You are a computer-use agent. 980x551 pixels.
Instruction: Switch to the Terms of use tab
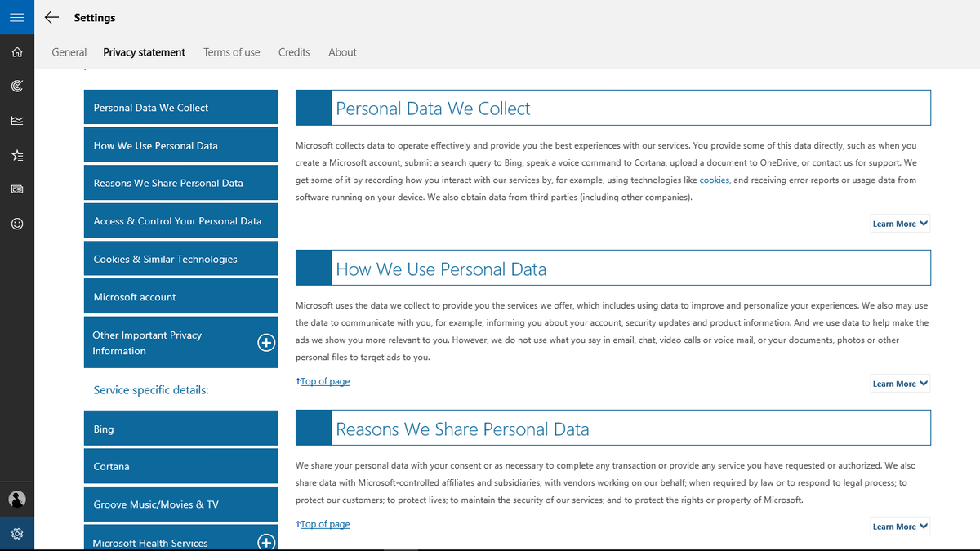pyautogui.click(x=231, y=51)
